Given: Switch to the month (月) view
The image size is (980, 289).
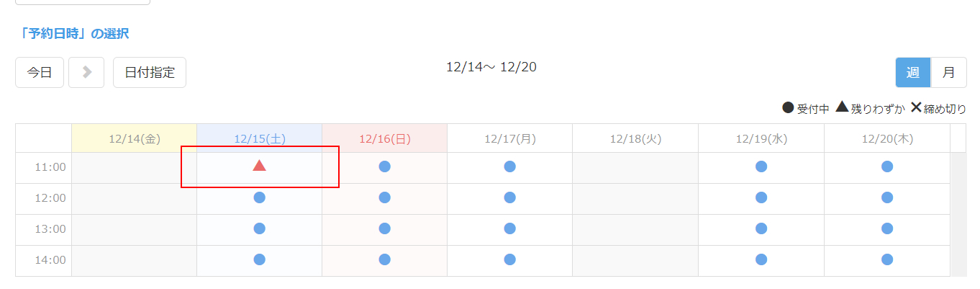Looking at the screenshot, I should 949,72.
